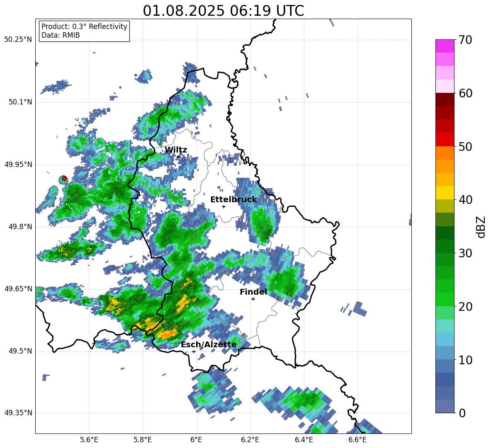Click the Ettelbruck station cross marker
Image resolution: width=491 pixels, height=448 pixels.
(x=224, y=206)
